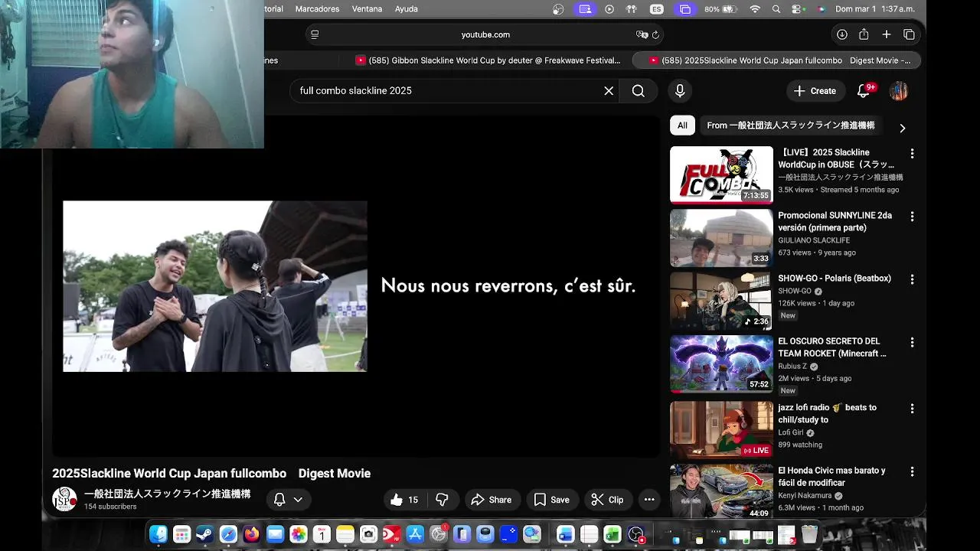980x551 pixels.
Task: Open Wi-Fi status menu
Action: pyautogui.click(x=755, y=9)
